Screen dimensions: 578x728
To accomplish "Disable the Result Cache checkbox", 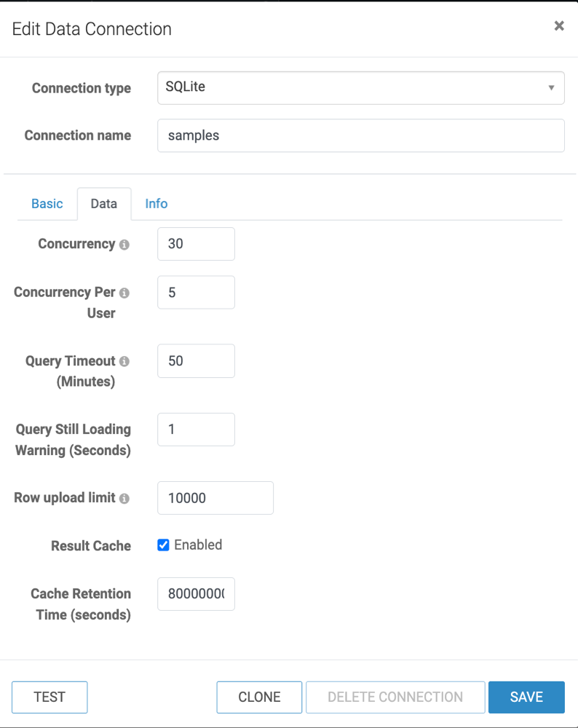I will (164, 545).
